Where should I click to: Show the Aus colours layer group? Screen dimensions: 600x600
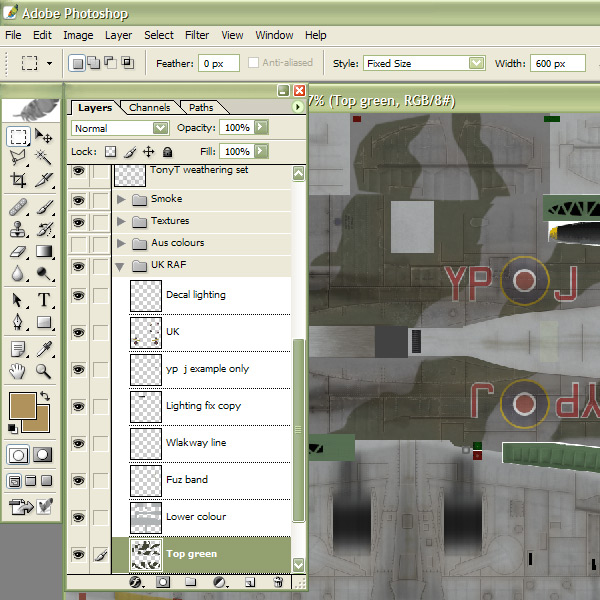pos(78,245)
